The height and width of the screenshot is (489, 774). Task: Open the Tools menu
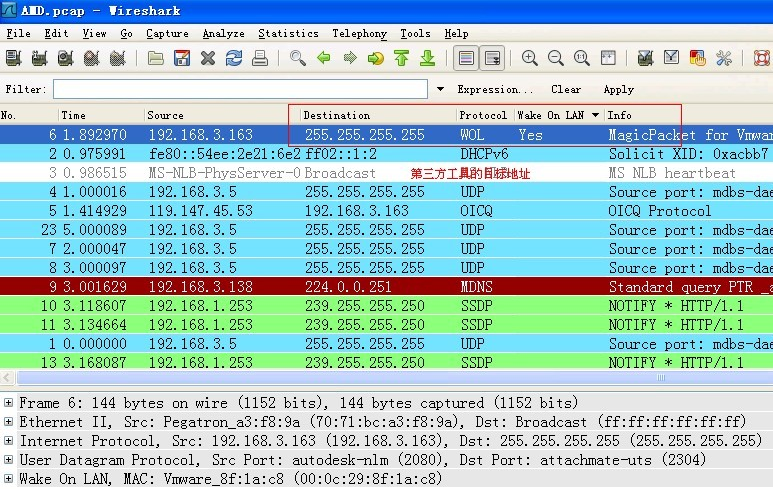[x=415, y=34]
